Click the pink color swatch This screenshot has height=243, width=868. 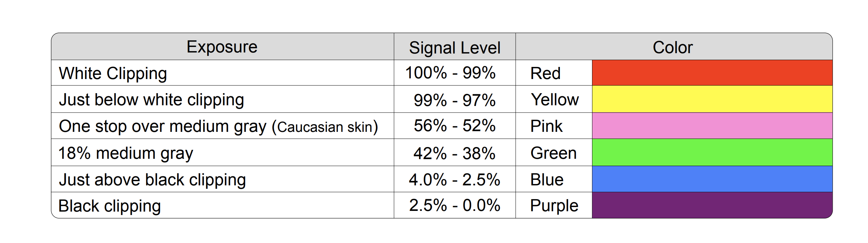[712, 126]
